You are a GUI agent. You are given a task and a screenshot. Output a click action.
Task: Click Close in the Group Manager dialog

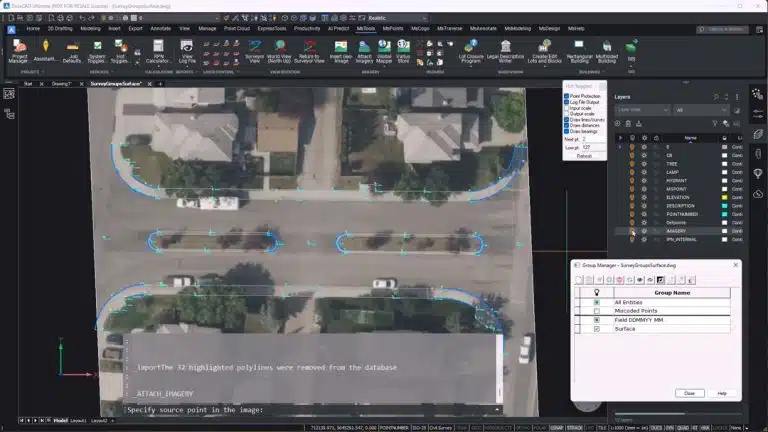(x=688, y=393)
